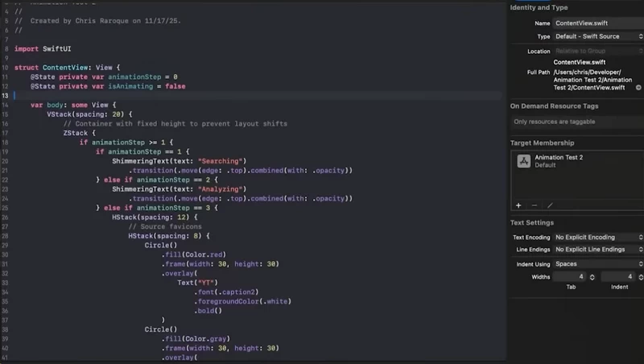The image size is (644, 364).
Task: Click the Indent width stepper arrows
Action: pyautogui.click(x=641, y=277)
